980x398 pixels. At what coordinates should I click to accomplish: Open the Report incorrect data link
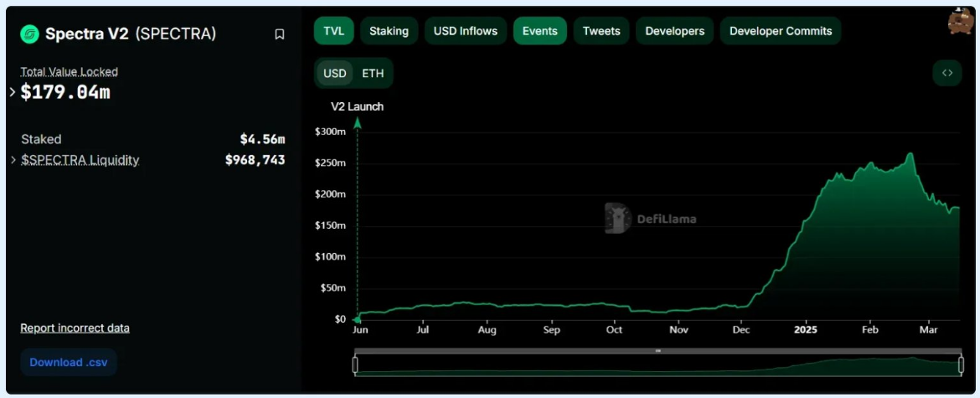pyautogui.click(x=75, y=328)
